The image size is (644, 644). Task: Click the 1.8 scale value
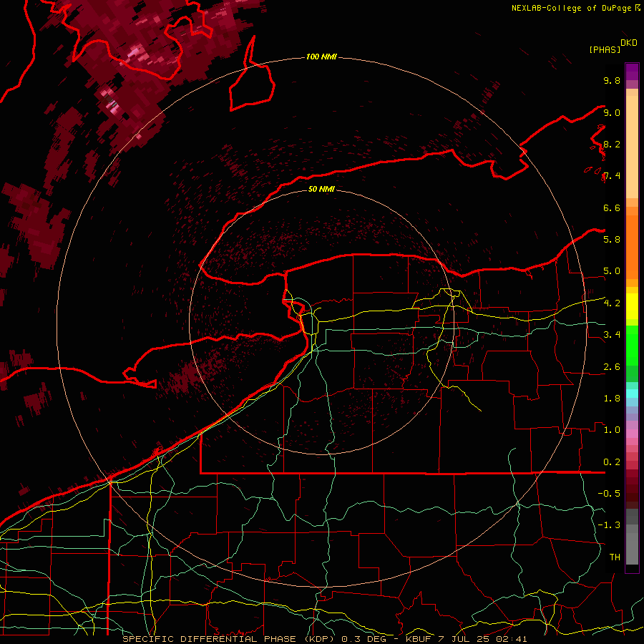612,399
